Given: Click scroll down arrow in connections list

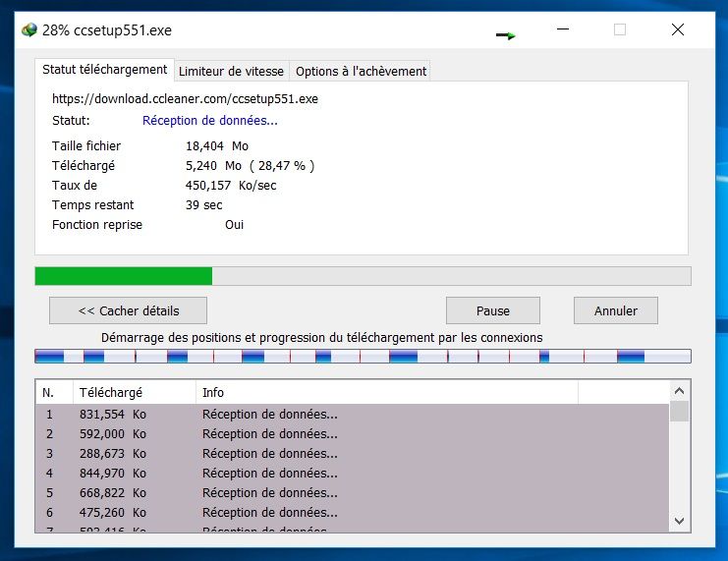Looking at the screenshot, I should (679, 521).
